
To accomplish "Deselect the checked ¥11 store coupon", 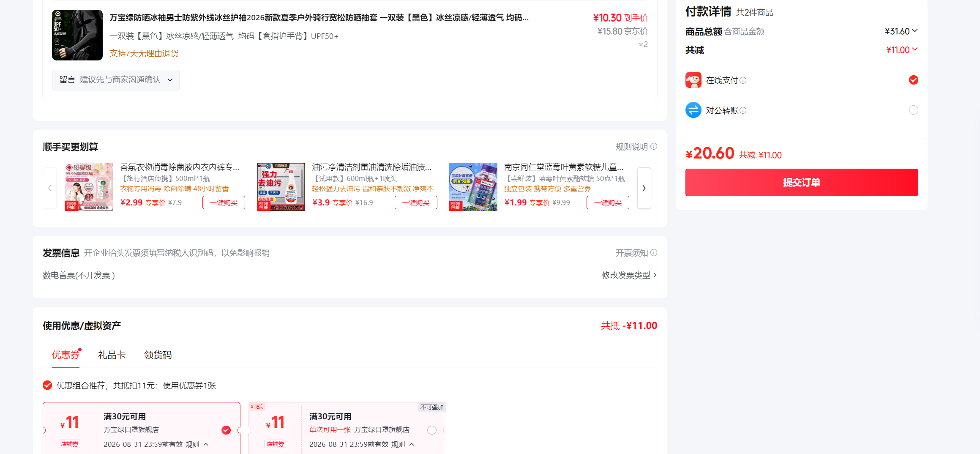I will coord(226,430).
